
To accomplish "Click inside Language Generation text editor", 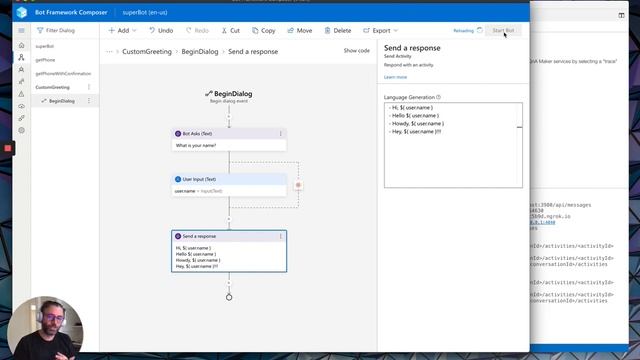I will tap(453, 145).
